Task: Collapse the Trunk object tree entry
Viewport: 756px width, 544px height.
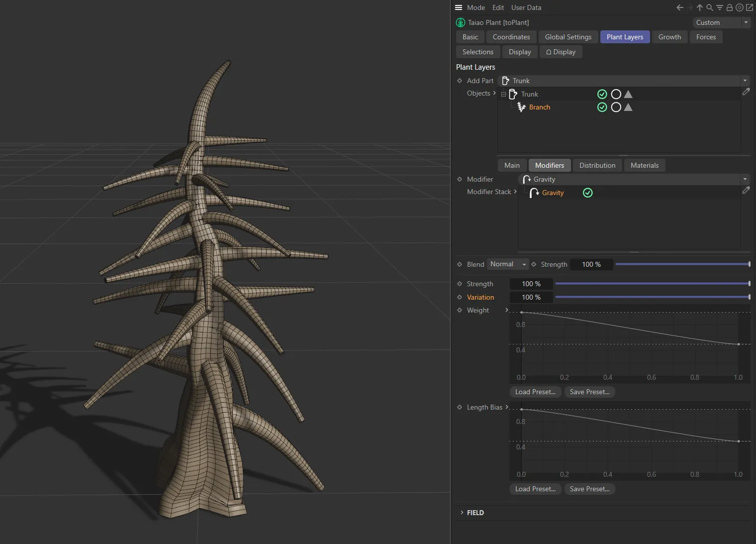Action: coord(504,94)
